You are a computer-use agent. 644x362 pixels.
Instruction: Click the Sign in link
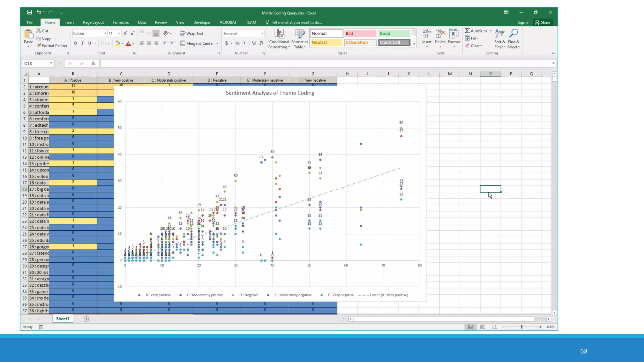click(x=523, y=22)
